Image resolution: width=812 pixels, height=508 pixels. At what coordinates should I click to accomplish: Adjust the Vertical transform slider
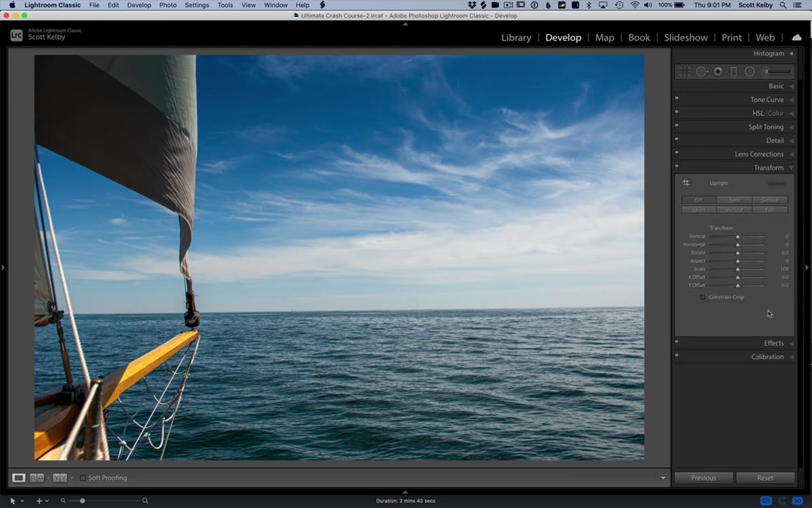coord(738,236)
